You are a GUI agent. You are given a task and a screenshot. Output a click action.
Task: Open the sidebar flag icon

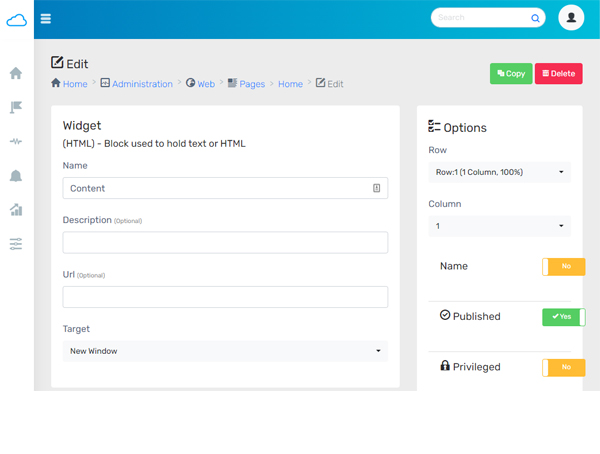coord(16,107)
